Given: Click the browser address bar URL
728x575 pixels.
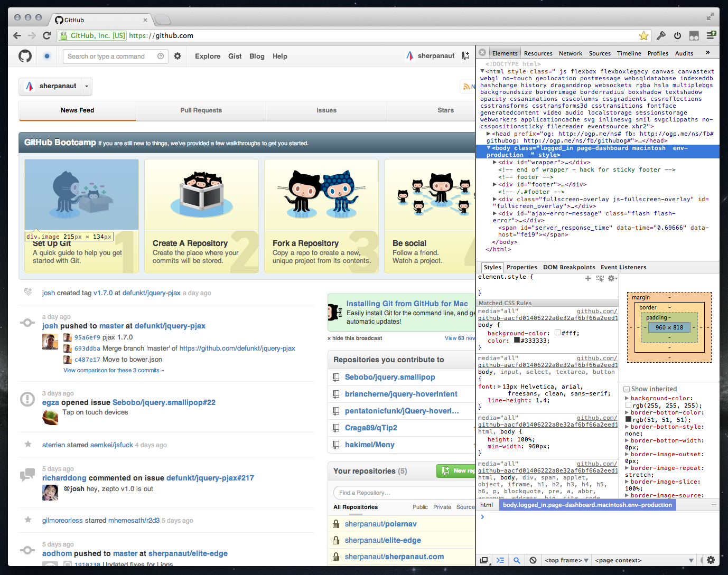Looking at the screenshot, I should (161, 35).
